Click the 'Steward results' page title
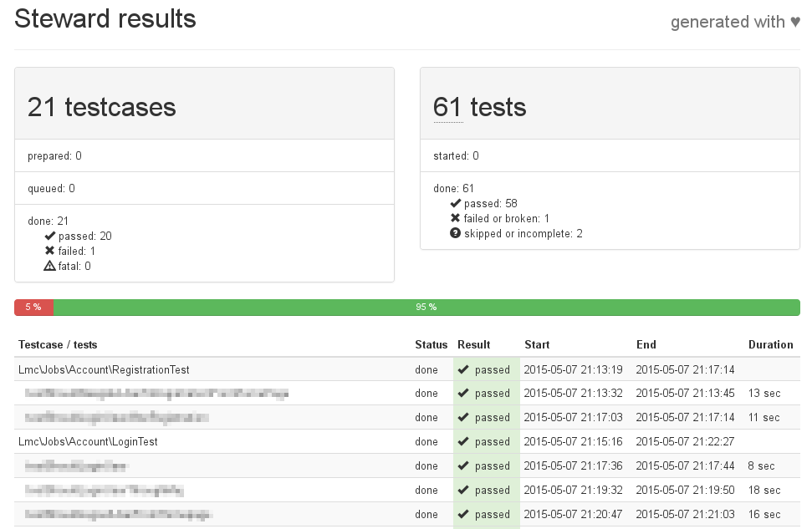 [105, 18]
